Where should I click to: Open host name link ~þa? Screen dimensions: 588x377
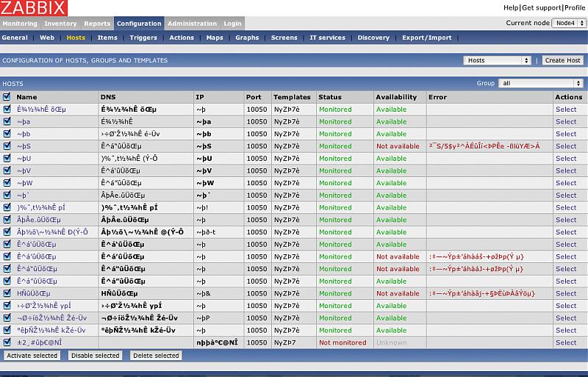(24, 121)
